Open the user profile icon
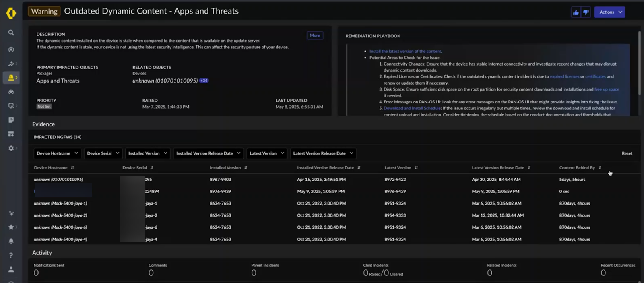 11,269
